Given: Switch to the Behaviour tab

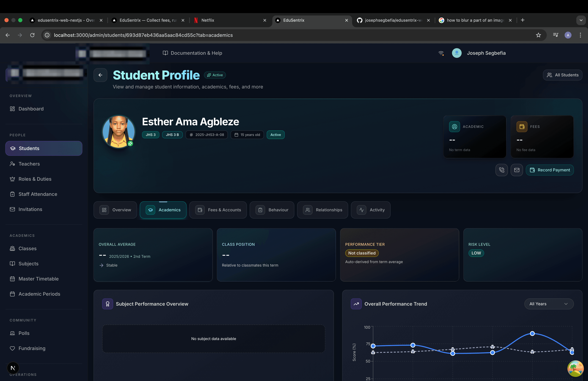Looking at the screenshot, I should coord(272,210).
